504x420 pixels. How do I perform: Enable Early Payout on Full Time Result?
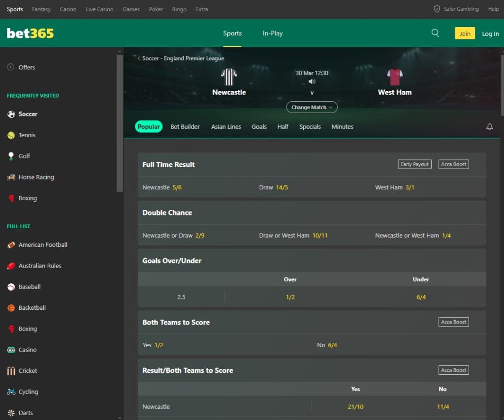414,164
